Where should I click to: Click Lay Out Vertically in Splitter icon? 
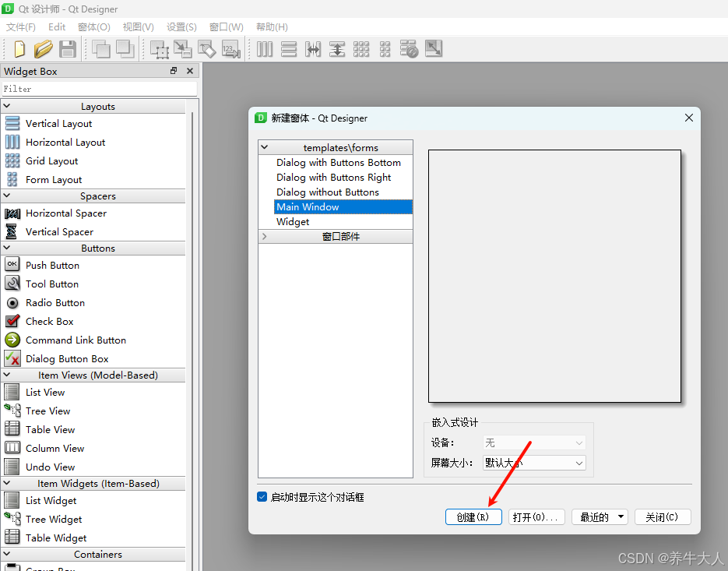click(x=337, y=49)
